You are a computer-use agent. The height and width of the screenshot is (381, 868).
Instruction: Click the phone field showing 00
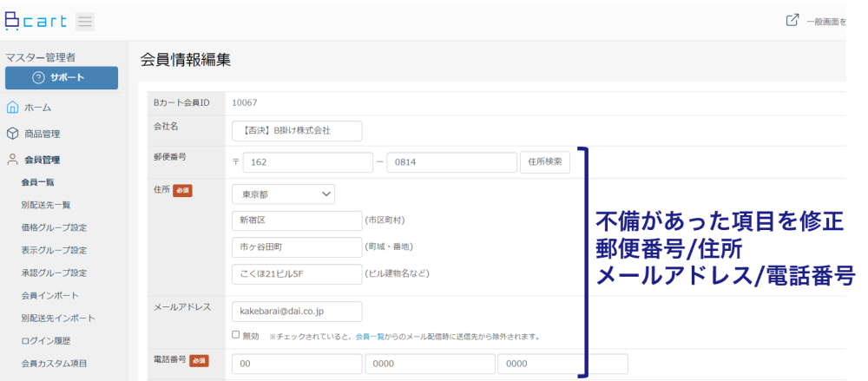(297, 364)
